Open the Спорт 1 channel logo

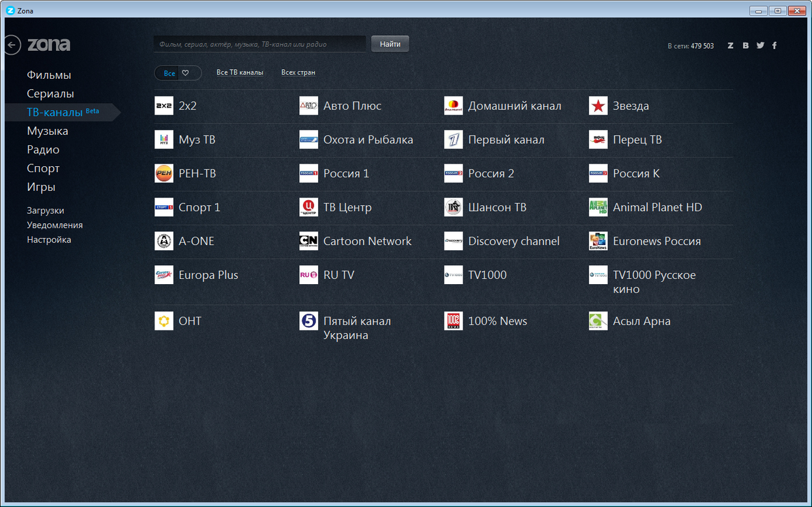(164, 207)
